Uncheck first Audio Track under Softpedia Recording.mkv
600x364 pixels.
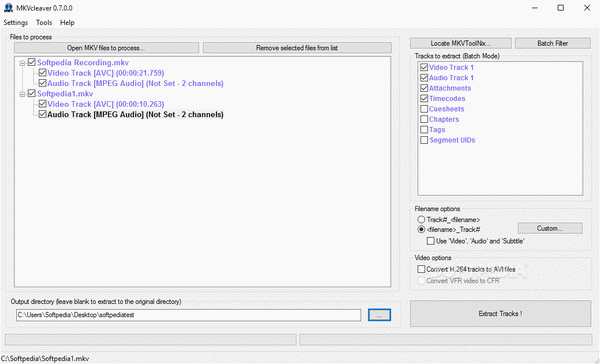[x=42, y=83]
